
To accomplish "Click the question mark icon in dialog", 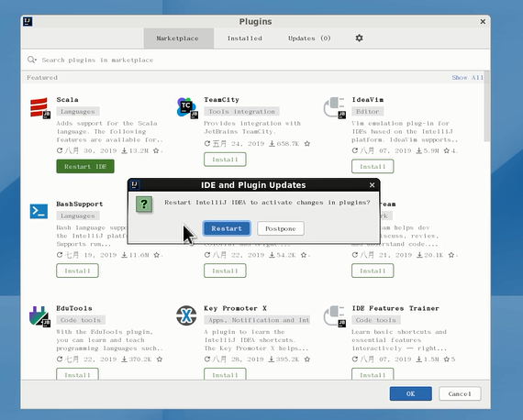I will click(x=144, y=204).
